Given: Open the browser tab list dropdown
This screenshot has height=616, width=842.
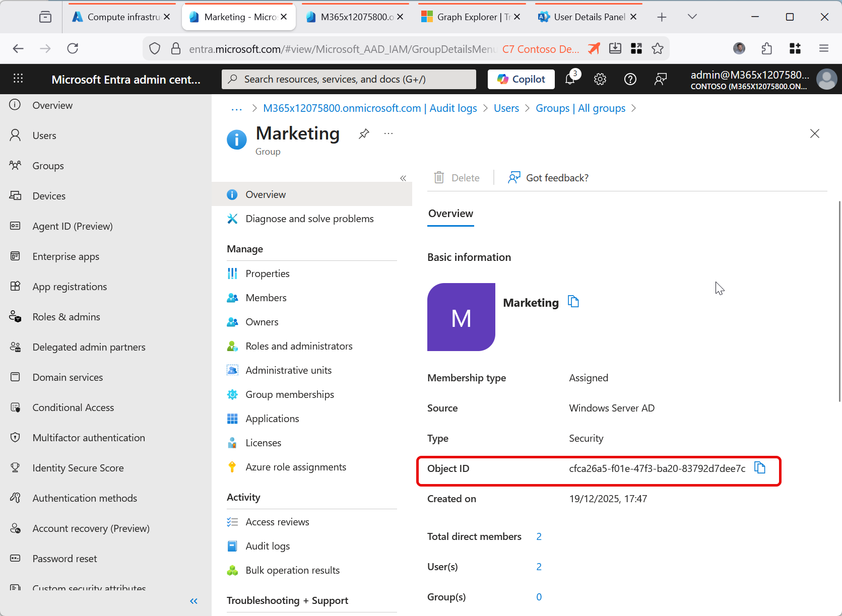Looking at the screenshot, I should (x=692, y=17).
